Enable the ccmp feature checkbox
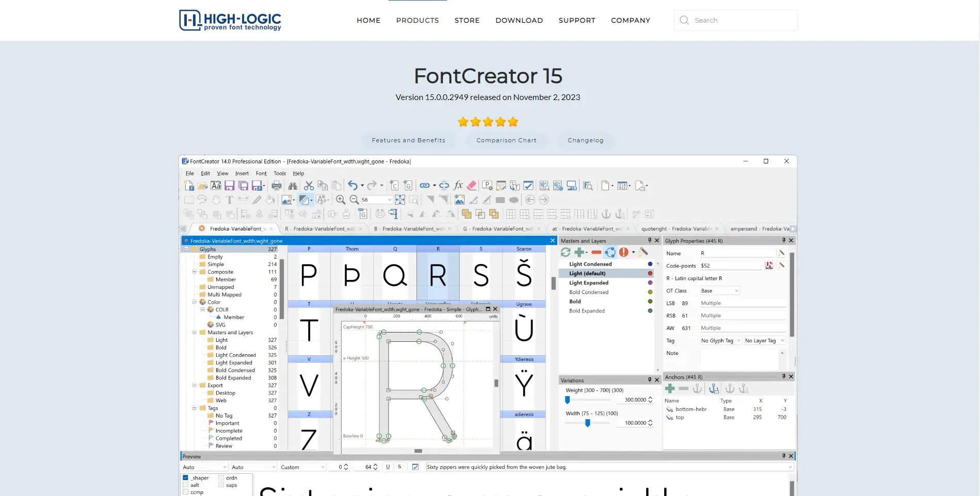This screenshot has width=980, height=496. [x=185, y=492]
